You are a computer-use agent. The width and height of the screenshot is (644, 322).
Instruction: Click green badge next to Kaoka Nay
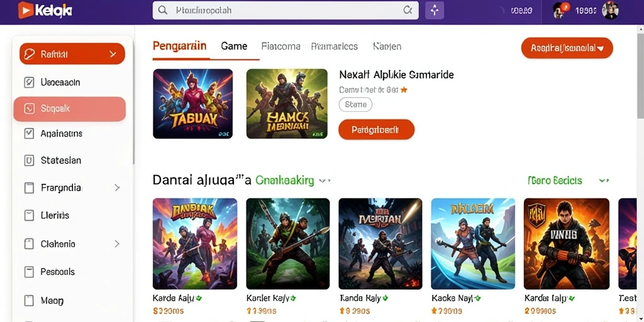[x=478, y=298]
